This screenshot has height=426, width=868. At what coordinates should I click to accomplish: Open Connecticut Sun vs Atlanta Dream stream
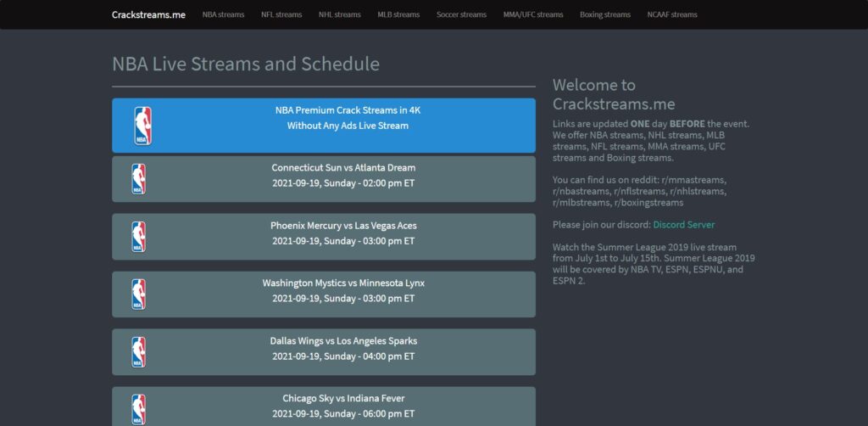tap(323, 179)
